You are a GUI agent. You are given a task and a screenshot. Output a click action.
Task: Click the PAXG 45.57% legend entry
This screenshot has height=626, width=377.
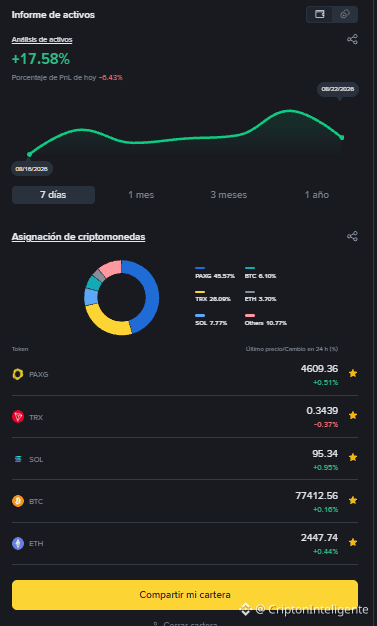point(215,272)
